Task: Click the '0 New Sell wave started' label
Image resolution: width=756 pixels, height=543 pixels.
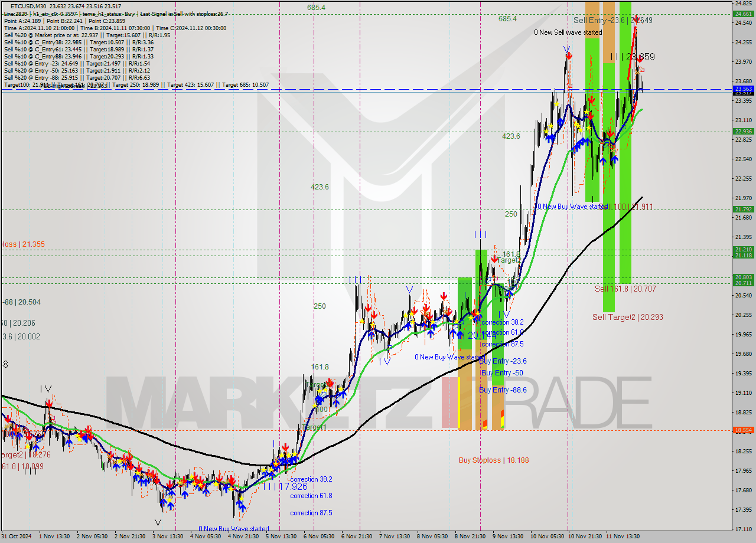Action: click(x=568, y=32)
